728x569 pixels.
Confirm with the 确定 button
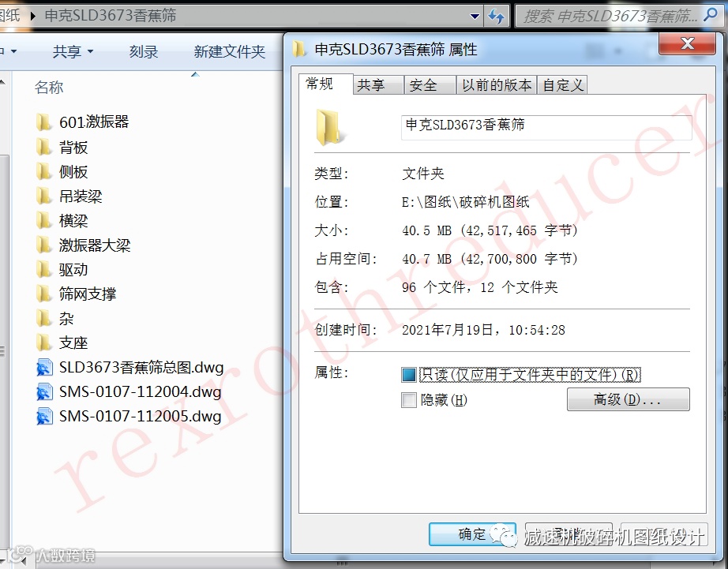pos(472,534)
